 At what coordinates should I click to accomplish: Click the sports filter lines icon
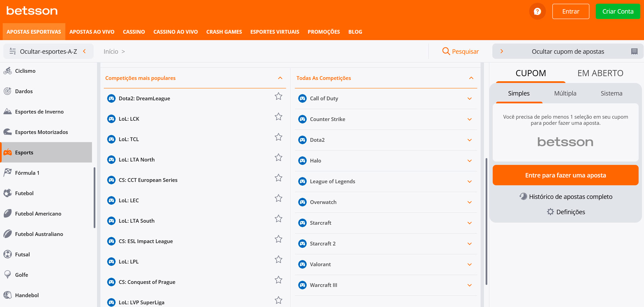13,51
